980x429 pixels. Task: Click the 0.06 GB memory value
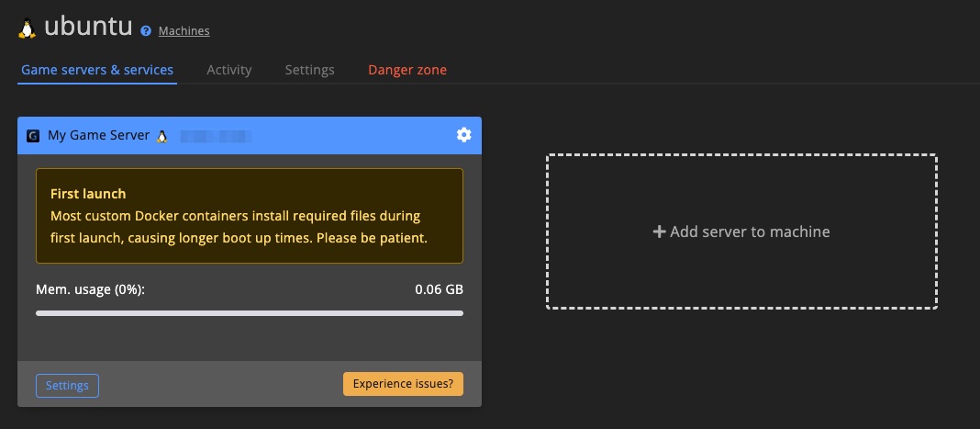coord(439,289)
